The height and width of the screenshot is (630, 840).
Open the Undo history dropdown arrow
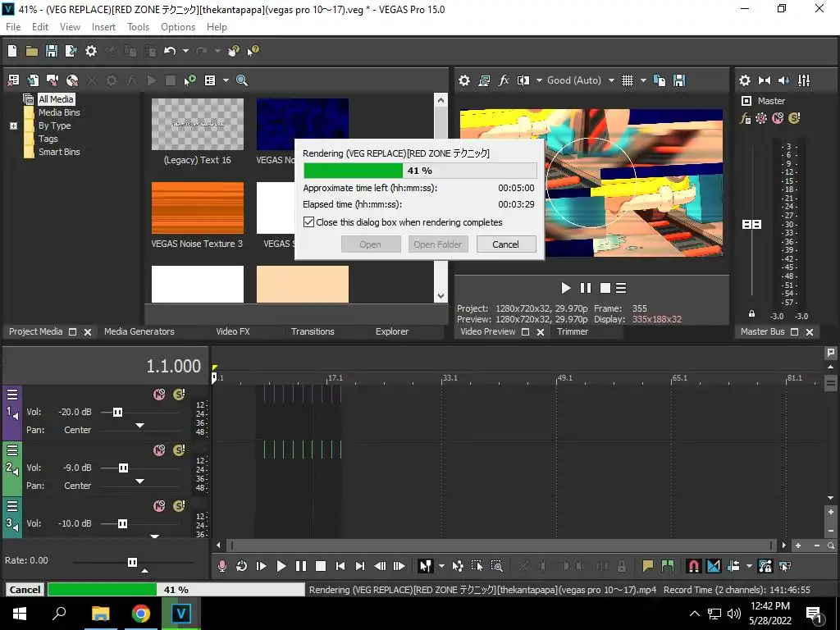[x=185, y=51]
